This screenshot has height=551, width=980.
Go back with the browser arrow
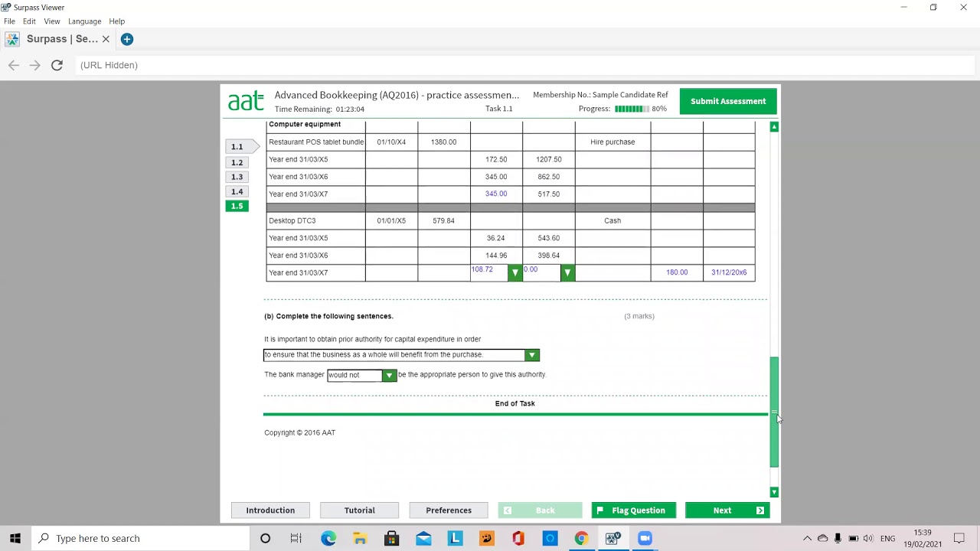point(14,65)
